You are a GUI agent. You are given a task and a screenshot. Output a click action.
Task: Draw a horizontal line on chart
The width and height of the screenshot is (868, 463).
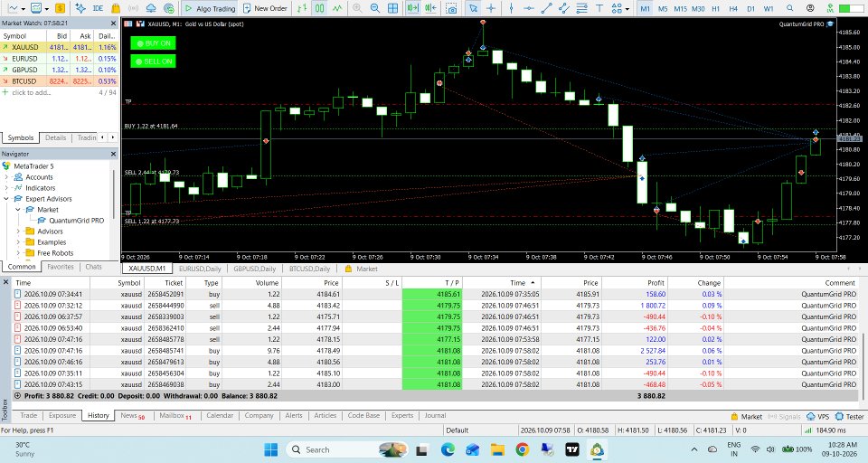529,8
